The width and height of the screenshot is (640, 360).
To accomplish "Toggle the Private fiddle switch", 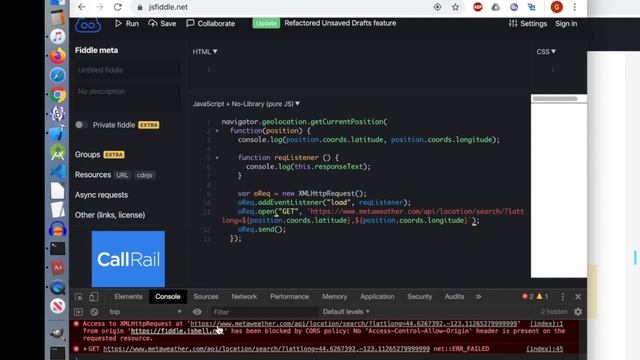I will pyautogui.click(x=81, y=125).
